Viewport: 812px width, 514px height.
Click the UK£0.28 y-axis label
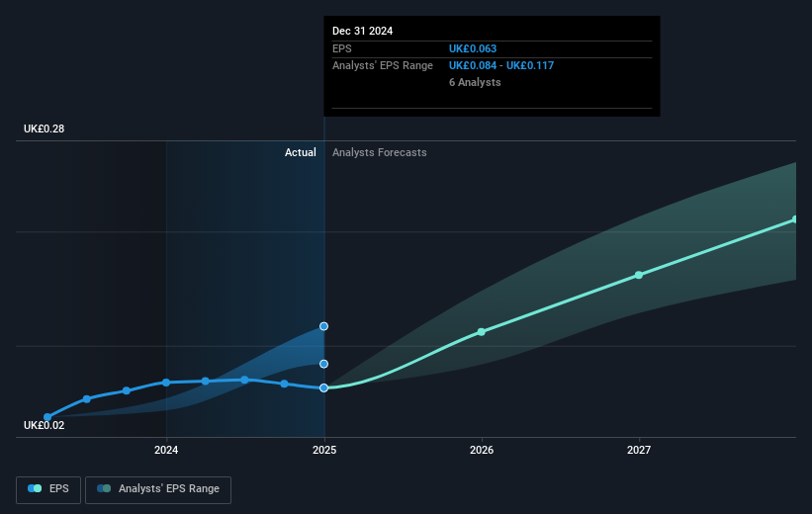coord(45,128)
